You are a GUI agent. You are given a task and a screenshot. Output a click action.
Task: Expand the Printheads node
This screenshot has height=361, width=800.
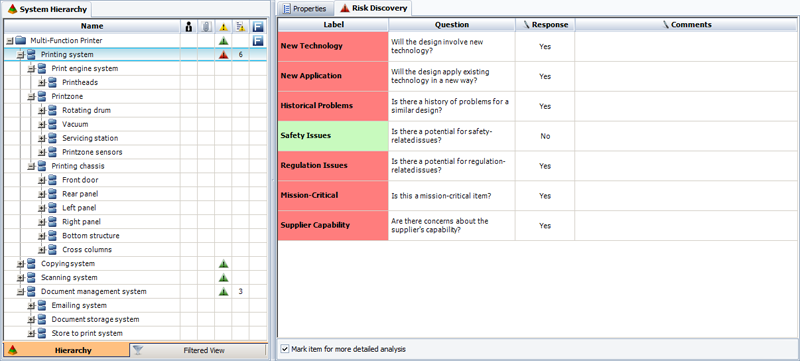[x=42, y=83]
